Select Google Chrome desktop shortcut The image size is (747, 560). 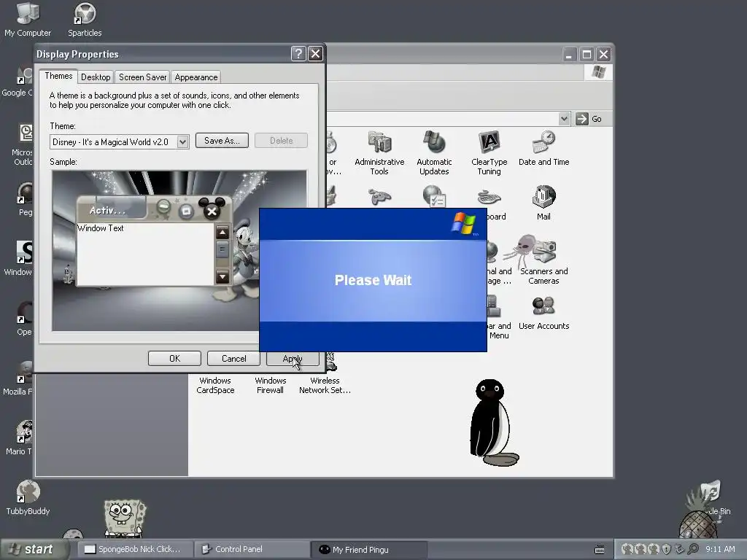(x=19, y=80)
